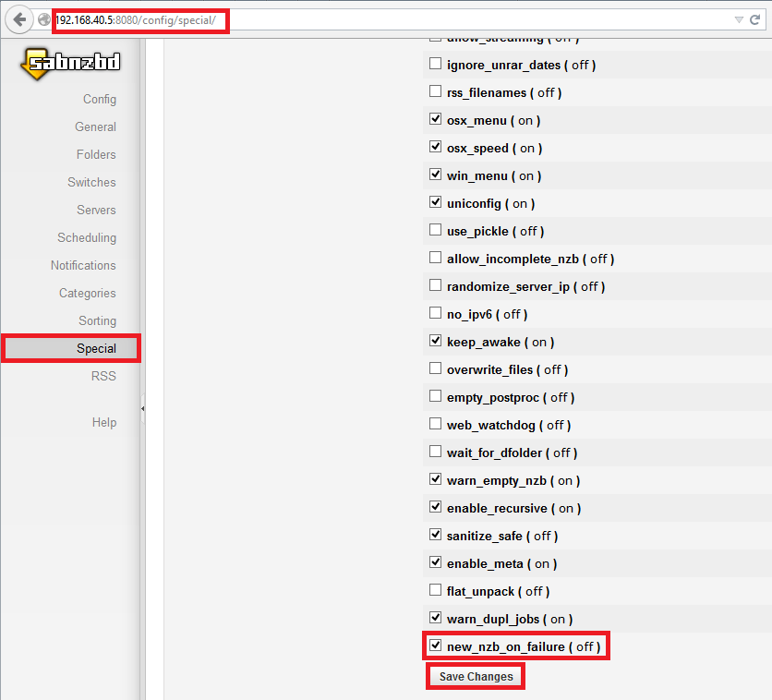The height and width of the screenshot is (700, 772).
Task: Click the globe site identity icon
Action: coord(43,19)
